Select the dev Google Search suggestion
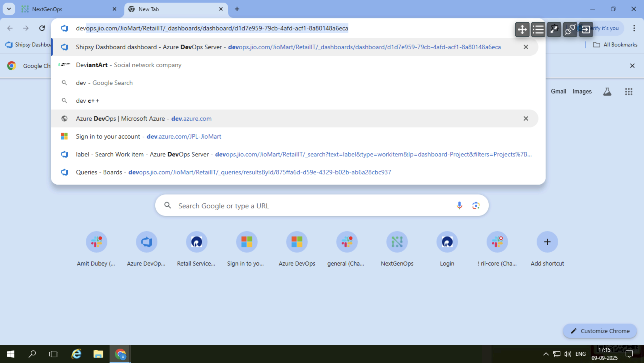 [x=104, y=83]
